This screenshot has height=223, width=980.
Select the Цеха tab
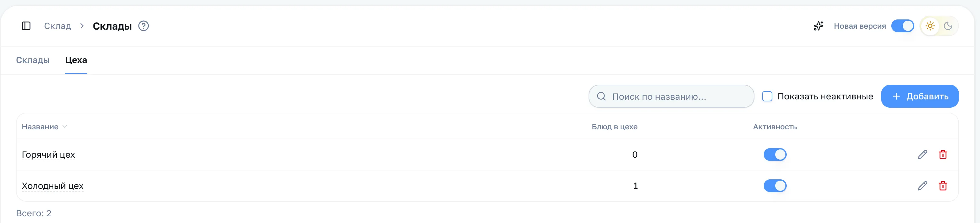point(76,60)
